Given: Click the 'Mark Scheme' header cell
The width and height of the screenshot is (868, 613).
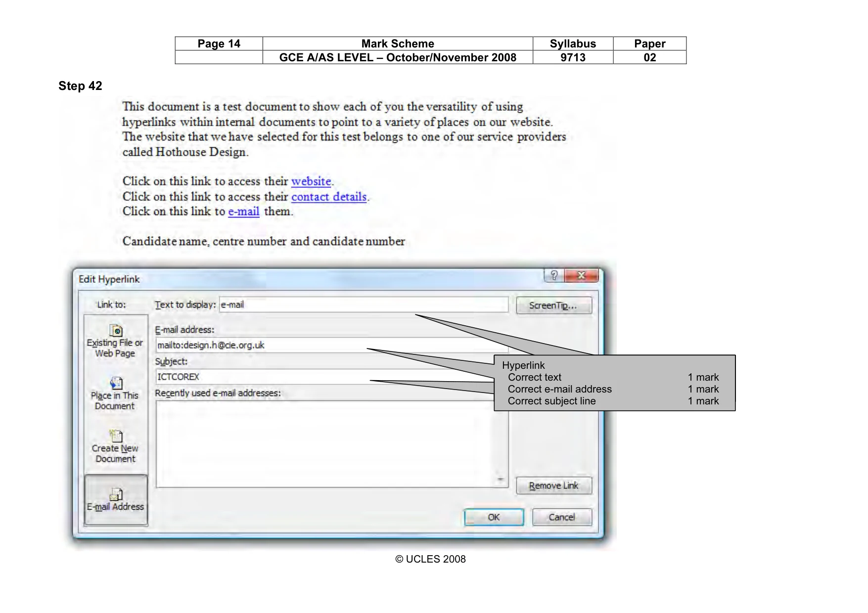Looking at the screenshot, I should click(x=398, y=44).
